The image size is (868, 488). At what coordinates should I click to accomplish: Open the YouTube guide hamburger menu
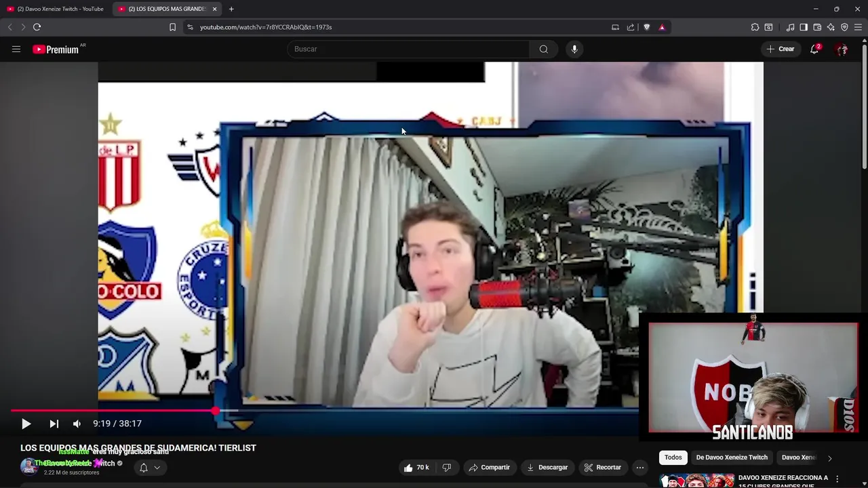click(16, 49)
